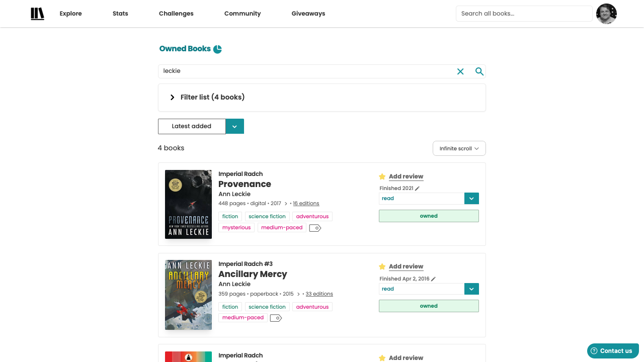Click the pencil icon beside Finished Apr 2, 2016
The width and height of the screenshot is (644, 362).
click(x=433, y=279)
